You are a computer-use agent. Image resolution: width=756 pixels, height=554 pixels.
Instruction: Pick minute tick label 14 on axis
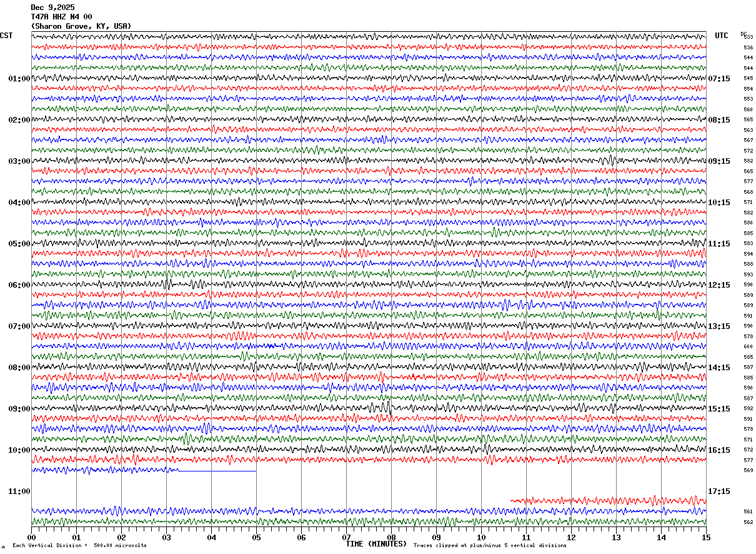coord(661,538)
